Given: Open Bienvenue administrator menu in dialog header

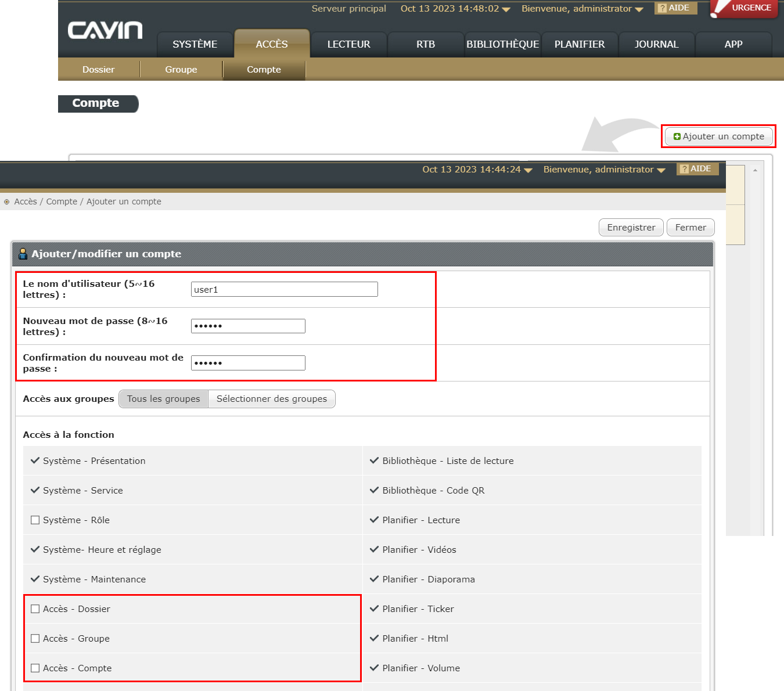Looking at the screenshot, I should tap(604, 170).
